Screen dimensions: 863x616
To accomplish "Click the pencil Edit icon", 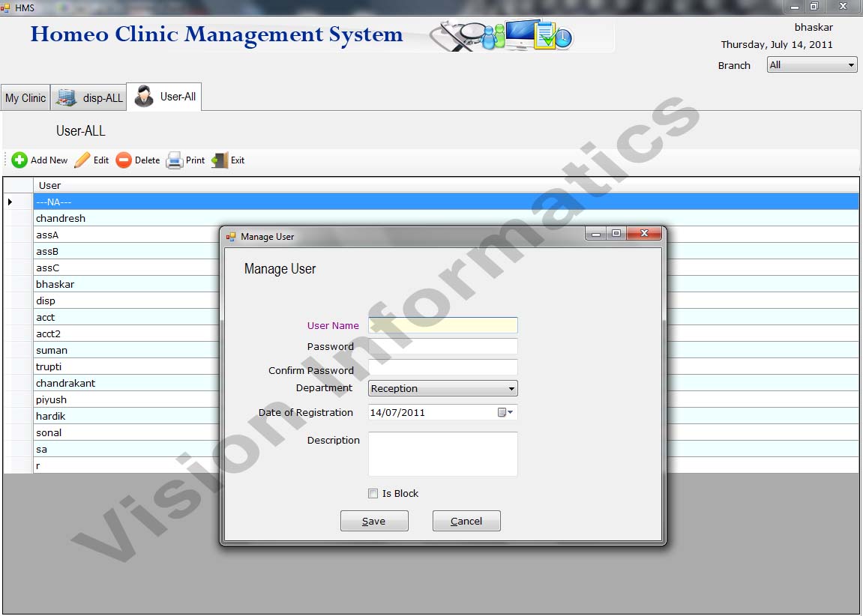I will coord(82,160).
